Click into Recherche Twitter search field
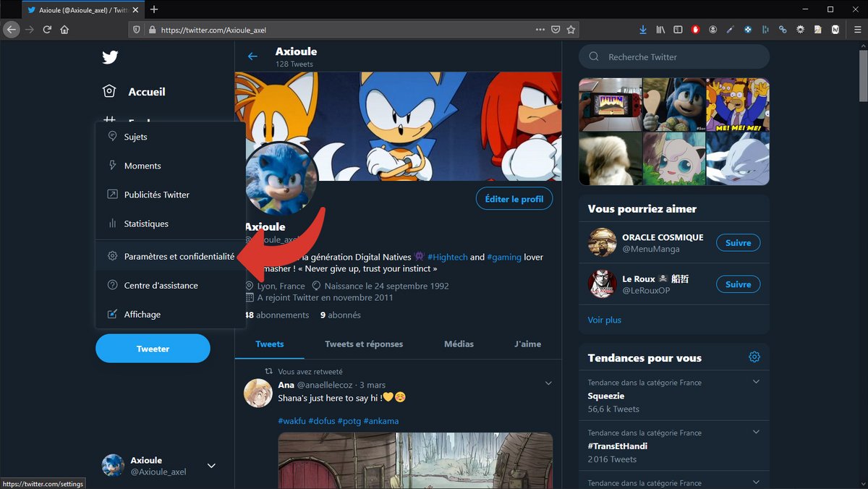The image size is (868, 489). (674, 57)
